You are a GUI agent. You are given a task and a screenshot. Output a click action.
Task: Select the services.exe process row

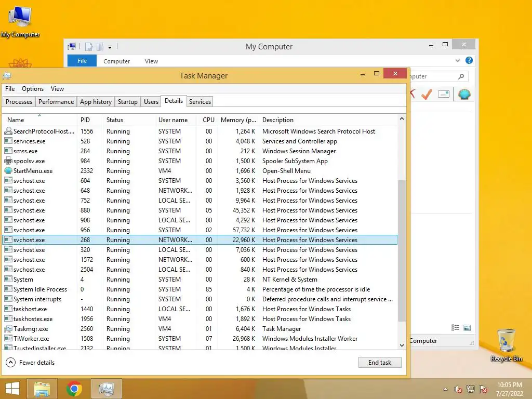(x=200, y=141)
